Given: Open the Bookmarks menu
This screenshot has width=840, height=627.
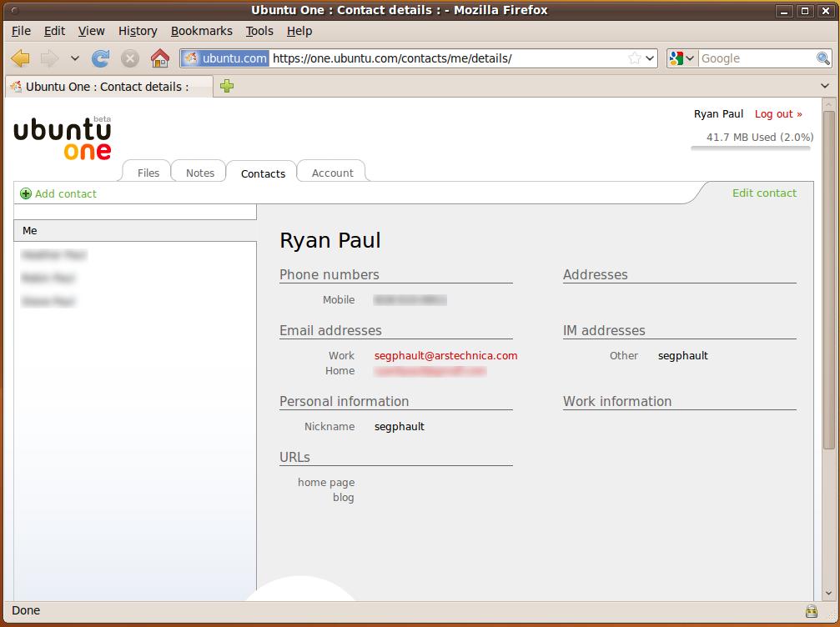Looking at the screenshot, I should click(x=201, y=31).
